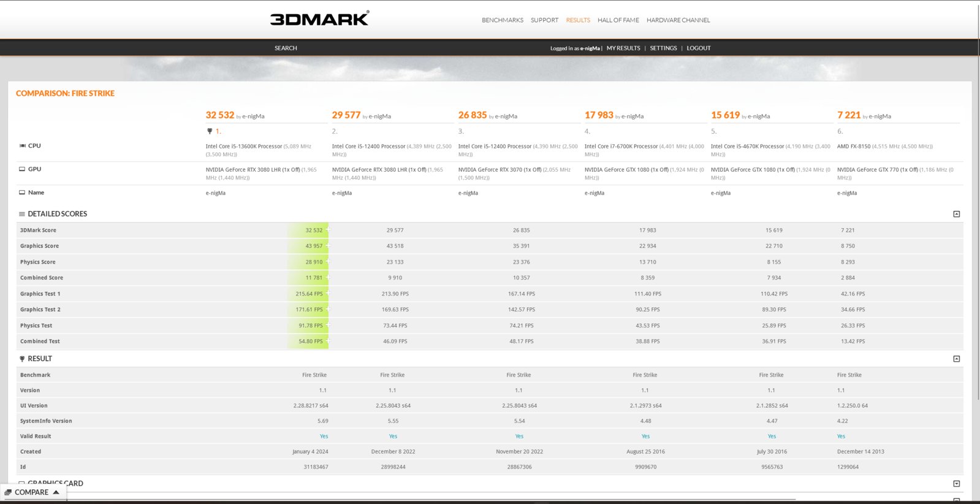
Task: Click the CPU row chip icon
Action: pos(23,146)
